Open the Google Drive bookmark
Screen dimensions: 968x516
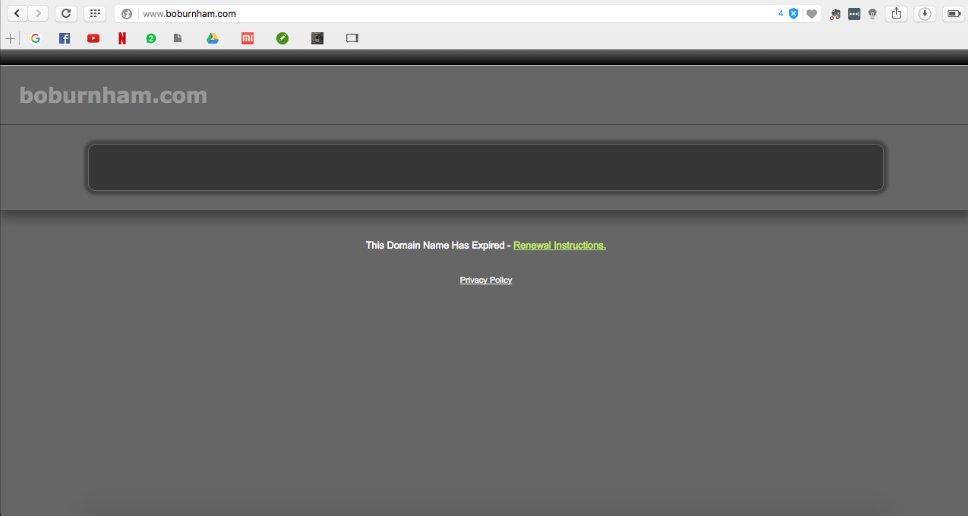point(212,38)
